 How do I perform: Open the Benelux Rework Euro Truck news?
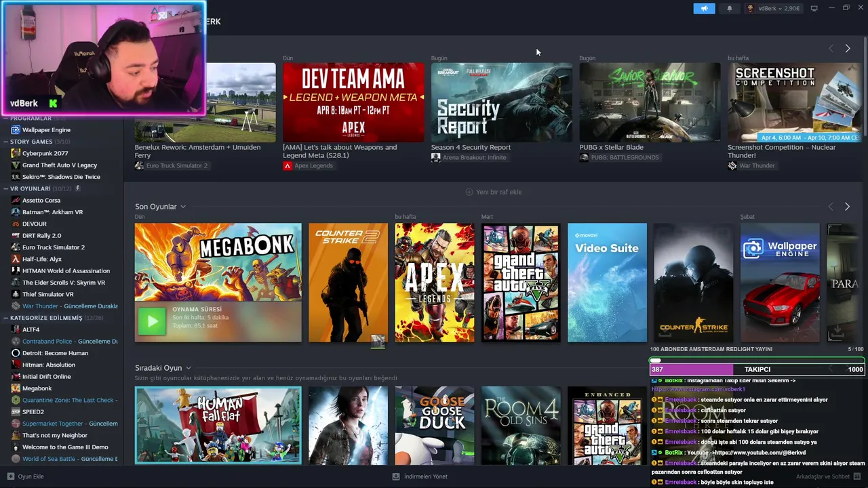tap(205, 102)
